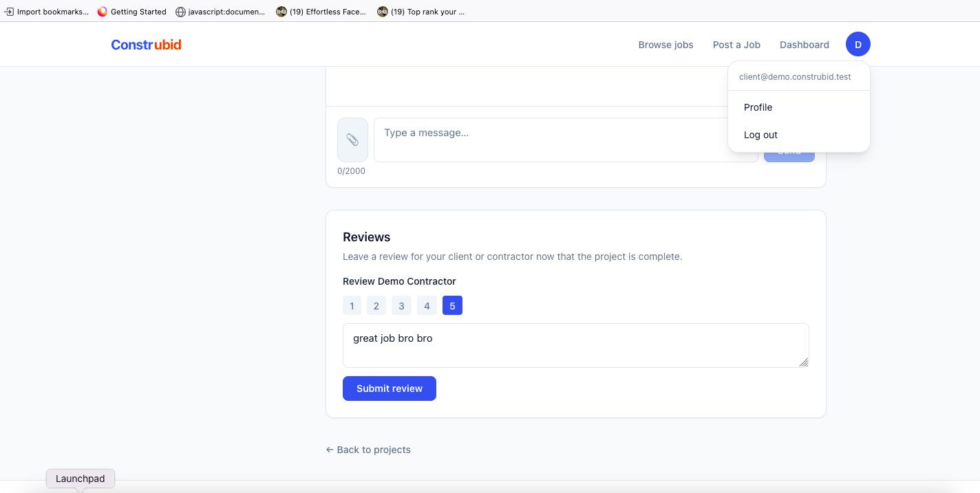Toggle the D user avatar menu

pyautogui.click(x=857, y=45)
